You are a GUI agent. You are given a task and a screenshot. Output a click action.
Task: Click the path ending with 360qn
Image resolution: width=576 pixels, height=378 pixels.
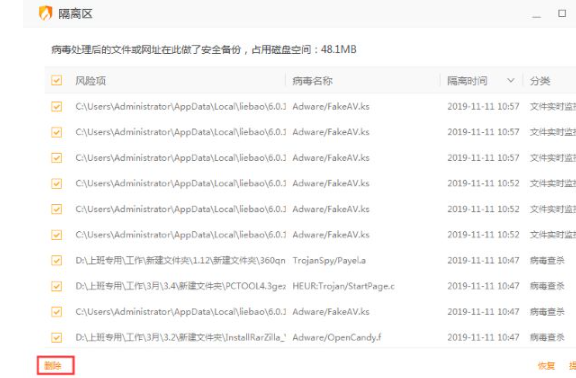180,260
